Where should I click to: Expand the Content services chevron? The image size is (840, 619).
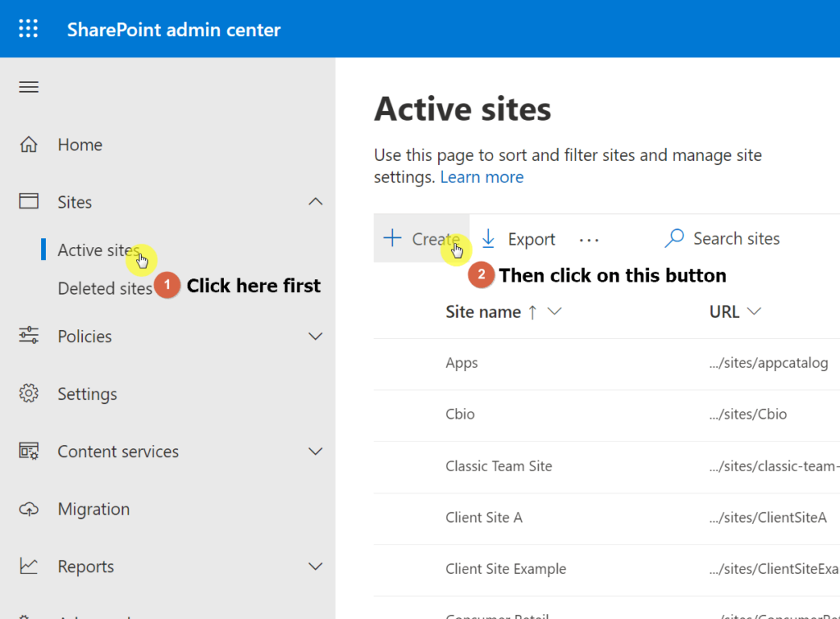click(x=316, y=452)
